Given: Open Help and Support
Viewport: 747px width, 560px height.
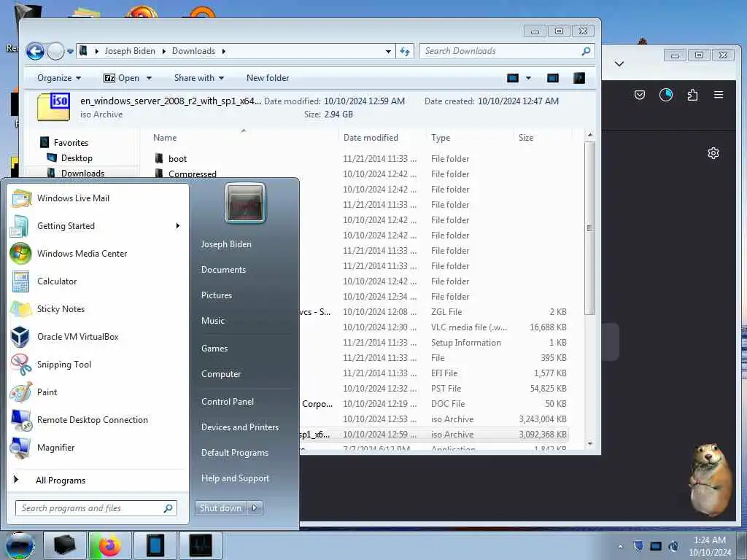Looking at the screenshot, I should click(236, 478).
